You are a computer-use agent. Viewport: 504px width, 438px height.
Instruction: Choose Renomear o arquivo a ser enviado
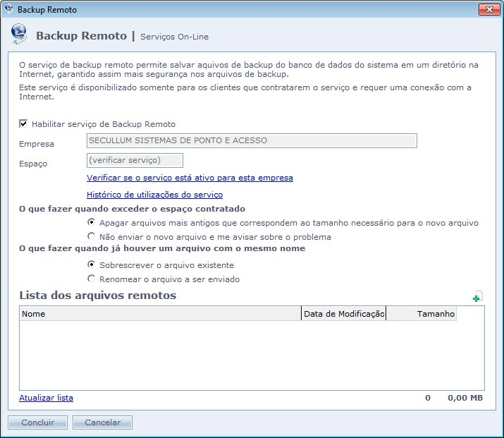click(92, 279)
